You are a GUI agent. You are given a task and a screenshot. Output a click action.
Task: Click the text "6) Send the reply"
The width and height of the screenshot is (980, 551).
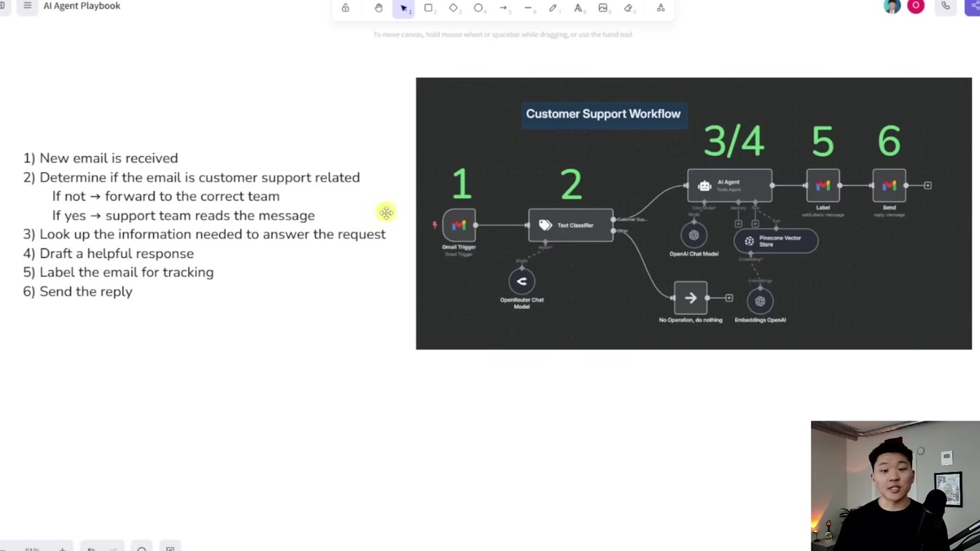coord(78,292)
